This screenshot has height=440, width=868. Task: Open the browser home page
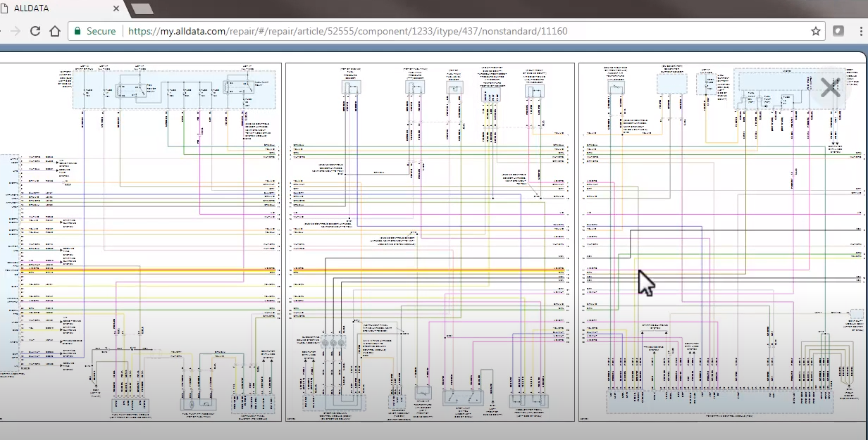pos(55,32)
